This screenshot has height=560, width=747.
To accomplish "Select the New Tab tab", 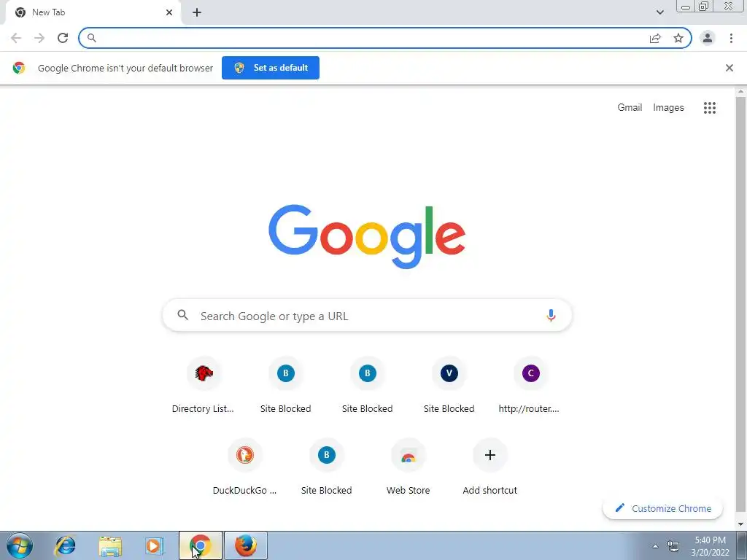I will [x=93, y=13].
